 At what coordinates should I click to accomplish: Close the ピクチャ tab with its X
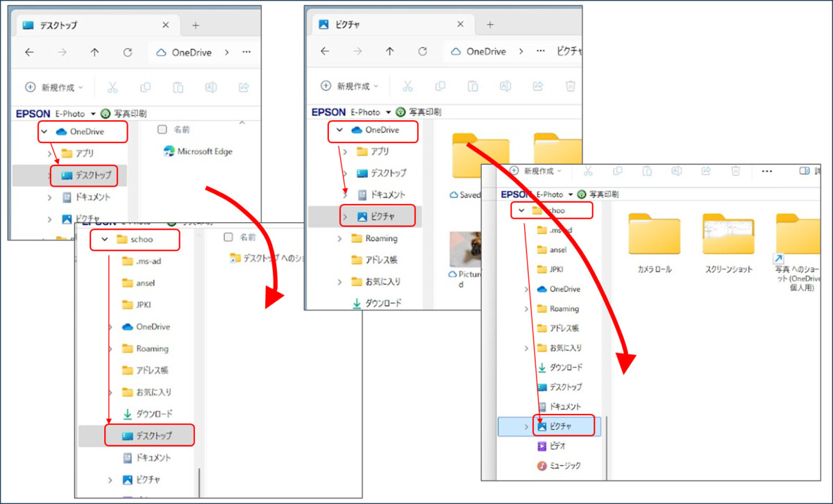coord(460,24)
